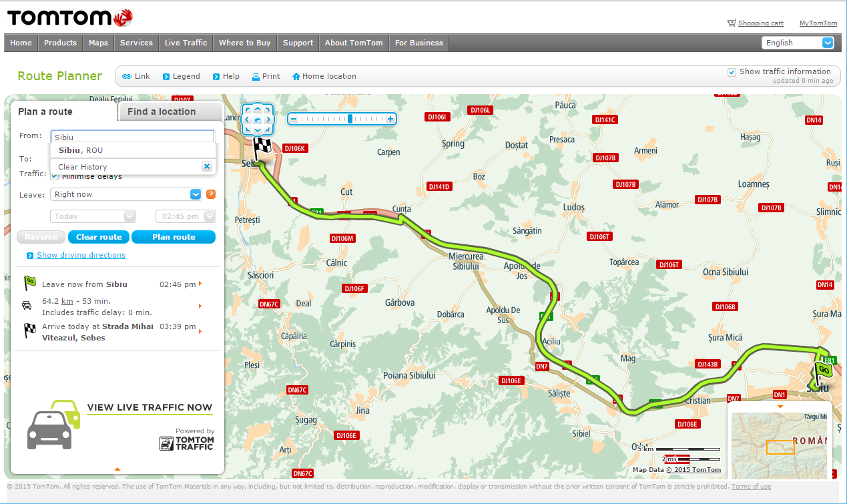Viewport: 847px width, 504px height.
Task: Click in the From input field
Action: coord(133,137)
